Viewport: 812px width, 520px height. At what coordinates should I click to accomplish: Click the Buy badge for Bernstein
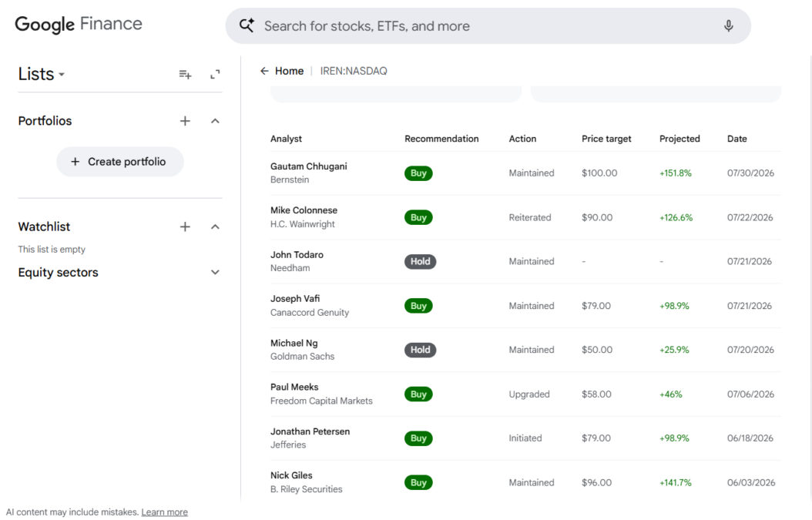click(x=418, y=173)
